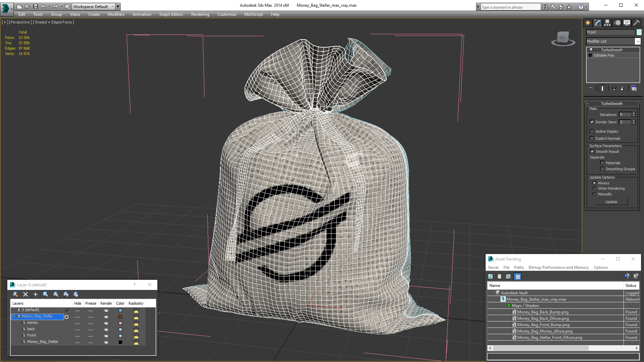Select the When Rendering update option
644x362 pixels.
(x=594, y=188)
